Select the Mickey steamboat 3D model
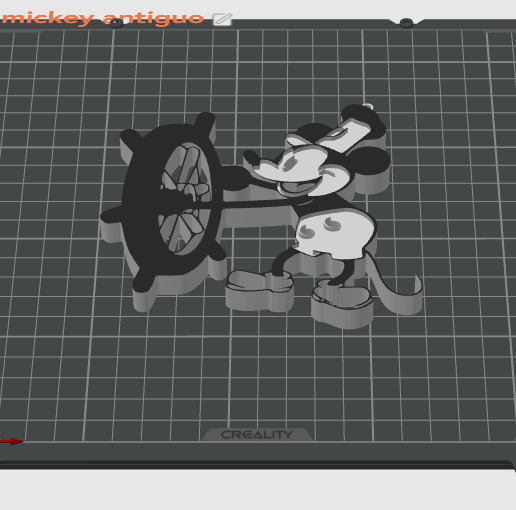Image resolution: width=516 pixels, height=510 pixels. 261,217
